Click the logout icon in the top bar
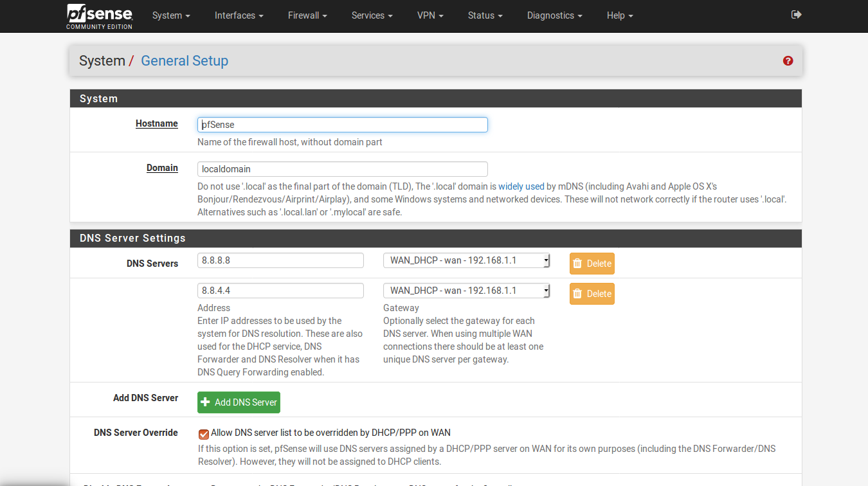 pyautogui.click(x=796, y=15)
